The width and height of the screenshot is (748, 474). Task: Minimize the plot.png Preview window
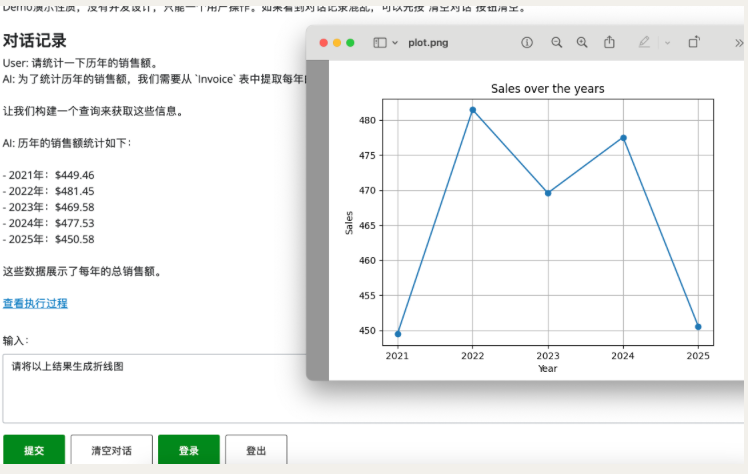click(x=337, y=43)
